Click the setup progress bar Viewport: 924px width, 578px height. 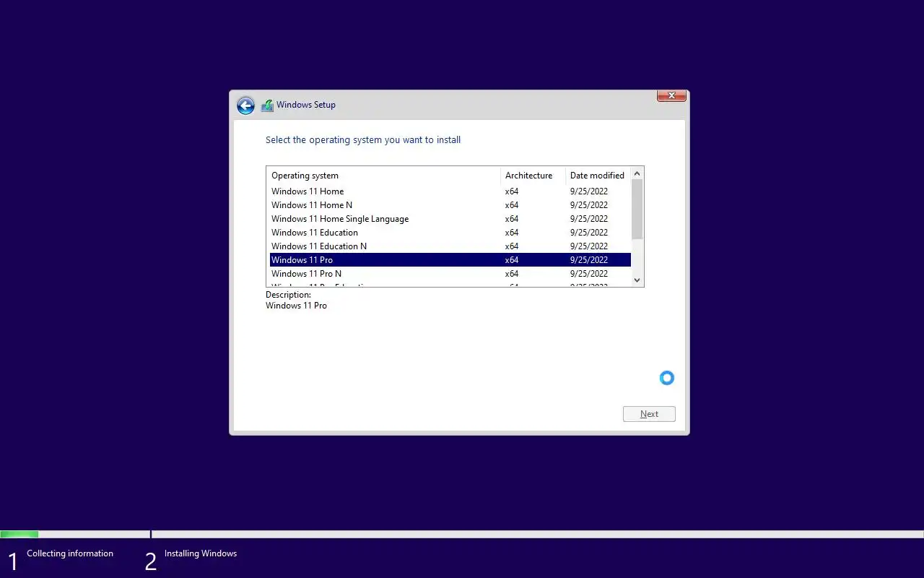click(462, 535)
